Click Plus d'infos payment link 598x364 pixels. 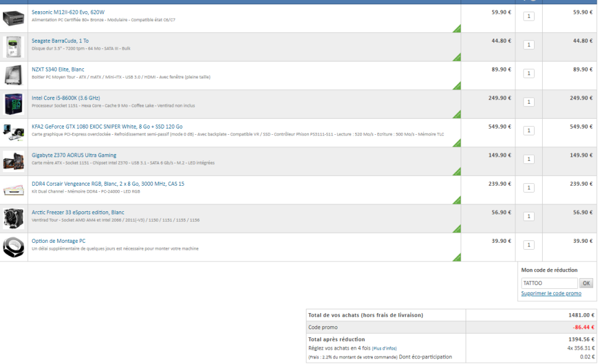coord(384,348)
